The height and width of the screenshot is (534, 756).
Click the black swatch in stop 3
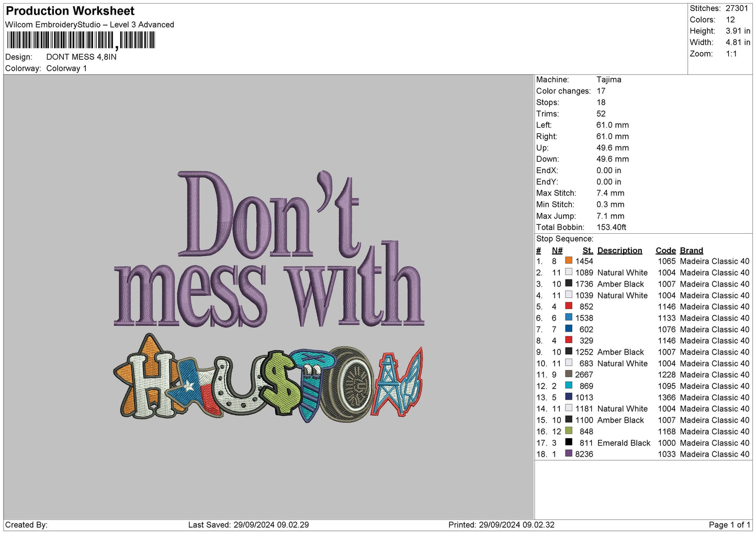click(x=569, y=283)
